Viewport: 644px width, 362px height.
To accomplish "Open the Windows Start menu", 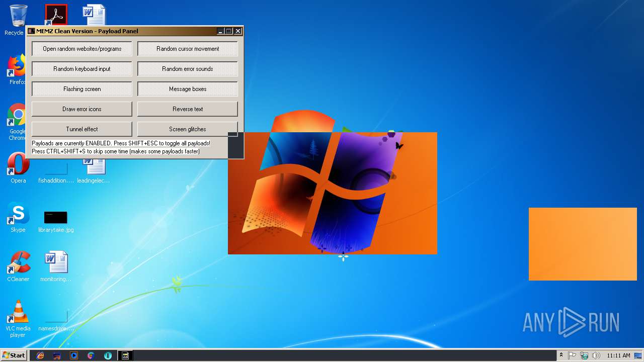I will click(x=14, y=355).
